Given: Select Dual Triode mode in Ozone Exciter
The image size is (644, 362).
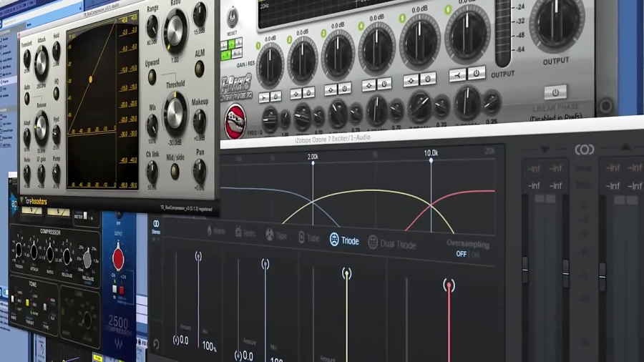Looking at the screenshot, I should pyautogui.click(x=392, y=244).
